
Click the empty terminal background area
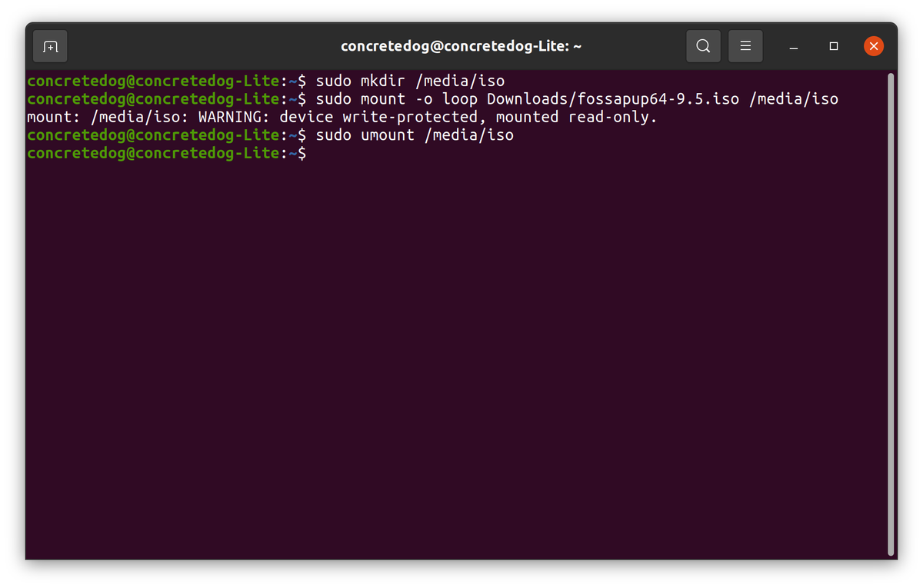(461, 346)
